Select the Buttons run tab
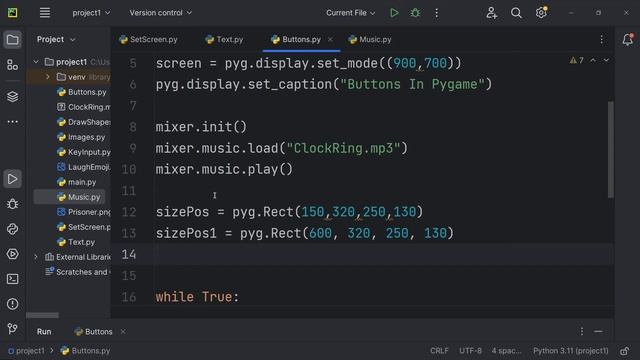The height and width of the screenshot is (360, 640). coord(93,331)
